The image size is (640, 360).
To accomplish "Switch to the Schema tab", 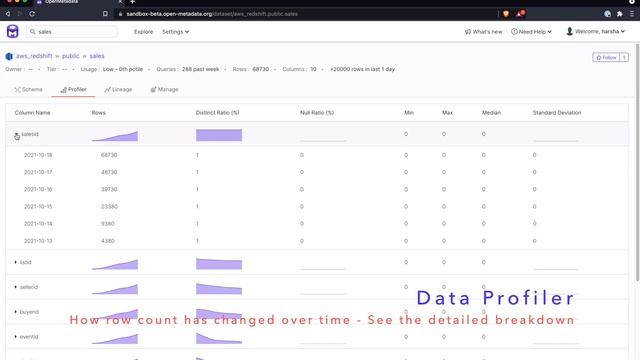I will 28,89.
